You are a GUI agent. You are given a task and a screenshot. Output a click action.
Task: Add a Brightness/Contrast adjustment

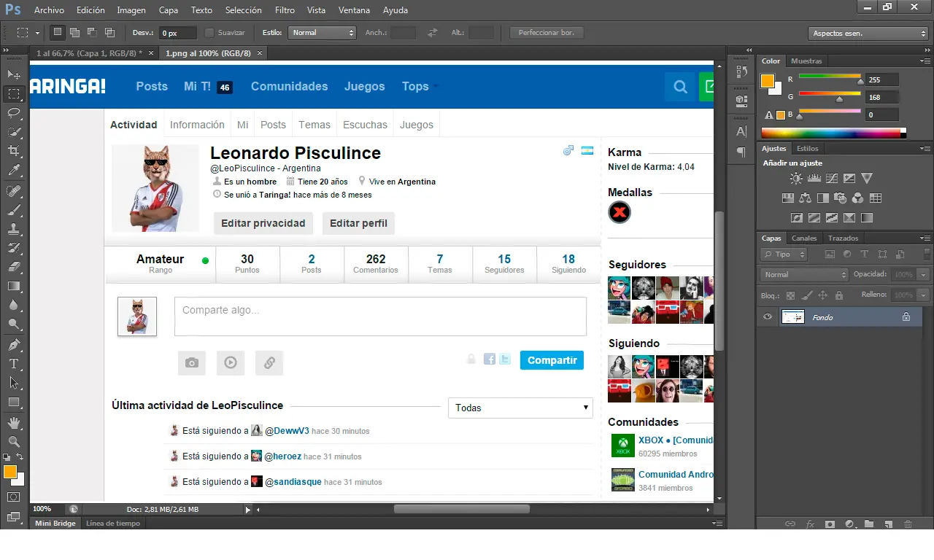795,178
